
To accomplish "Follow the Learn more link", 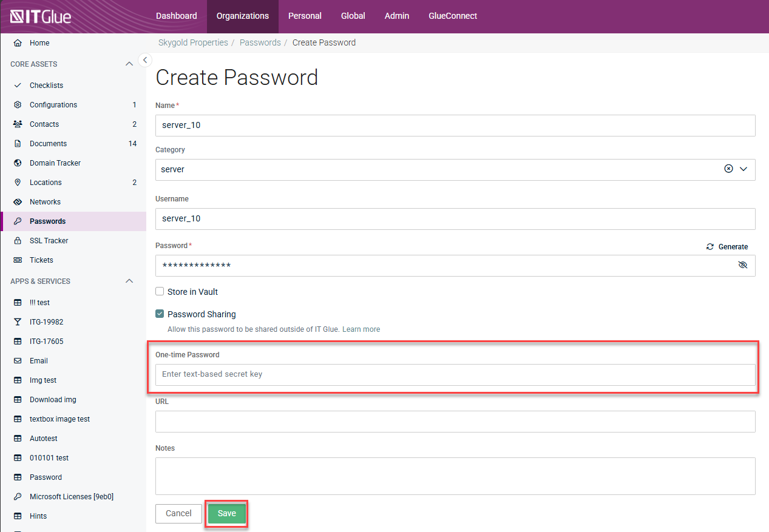I will (361, 329).
